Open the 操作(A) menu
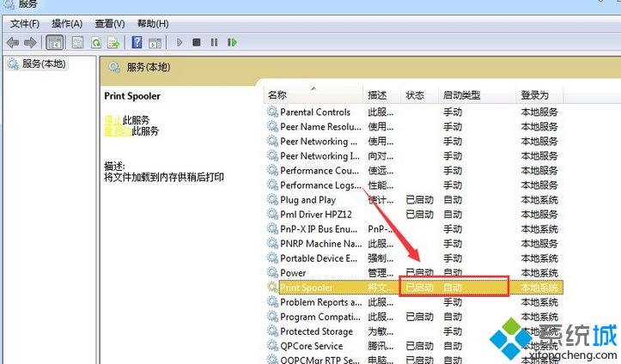621x364 pixels. [67, 24]
